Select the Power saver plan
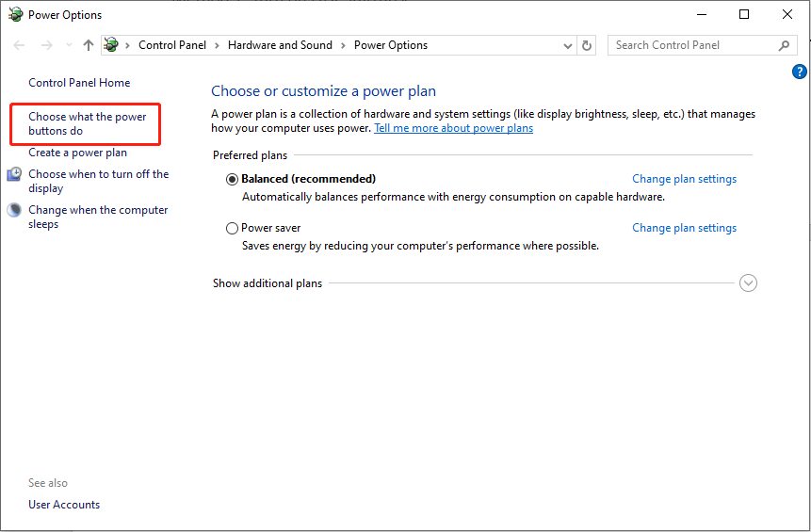Screen dimensions: 811x532 232,228
